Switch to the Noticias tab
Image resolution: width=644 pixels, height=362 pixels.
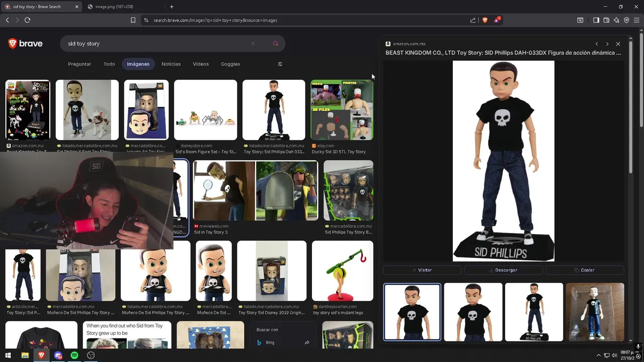pyautogui.click(x=171, y=64)
